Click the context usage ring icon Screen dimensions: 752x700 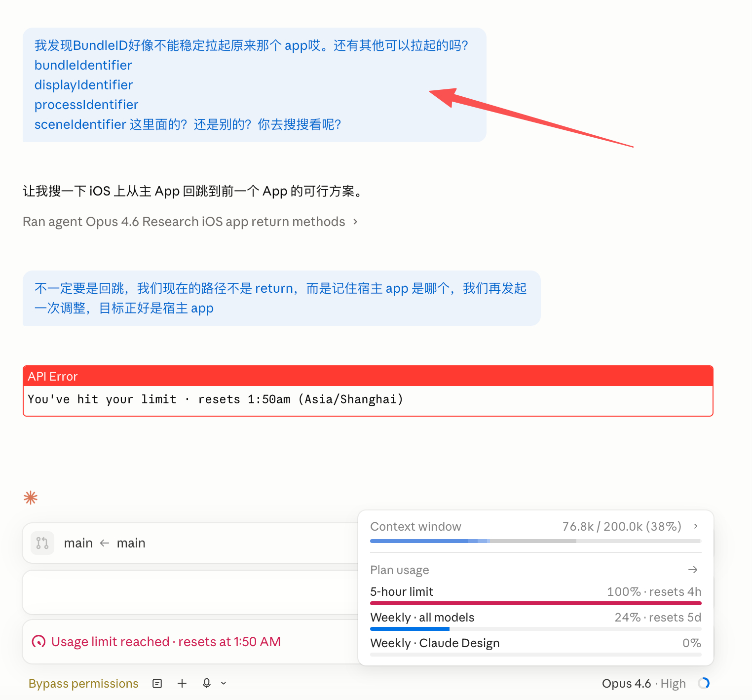[704, 683]
